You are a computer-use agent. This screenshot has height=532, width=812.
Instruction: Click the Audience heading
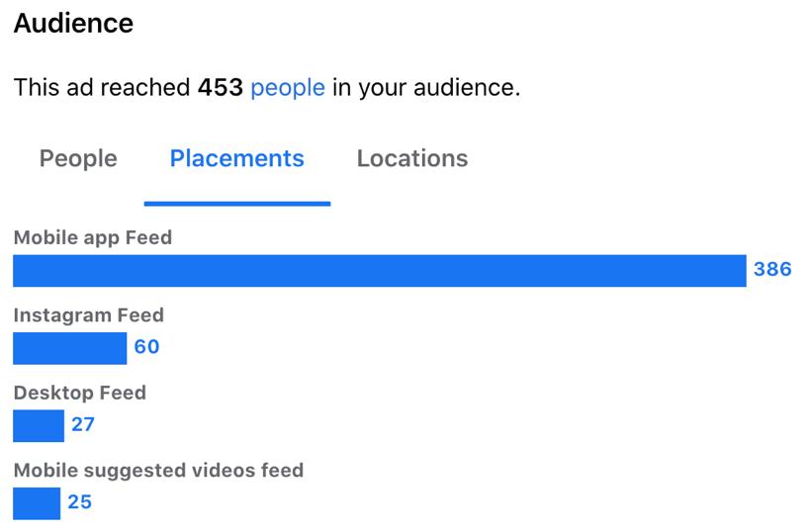[x=73, y=24]
